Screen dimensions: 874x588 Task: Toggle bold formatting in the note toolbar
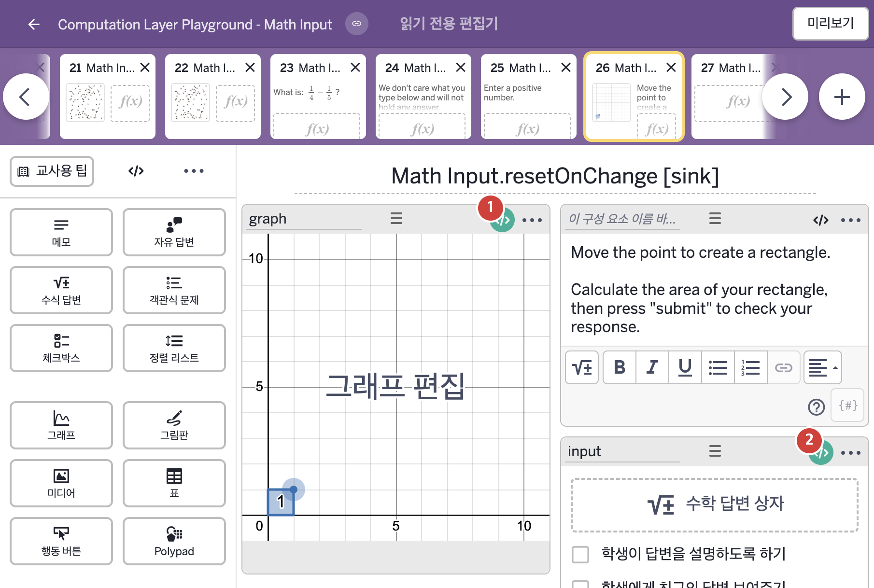coord(620,367)
